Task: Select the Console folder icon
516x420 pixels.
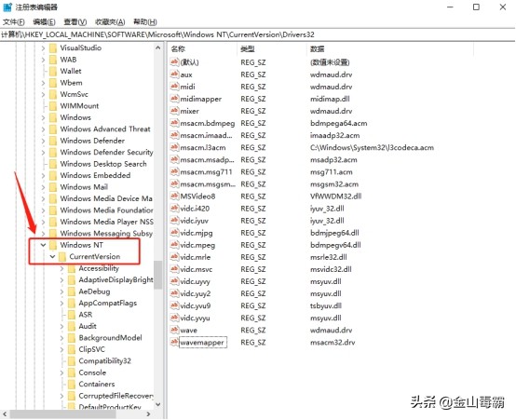Action: (x=72, y=373)
